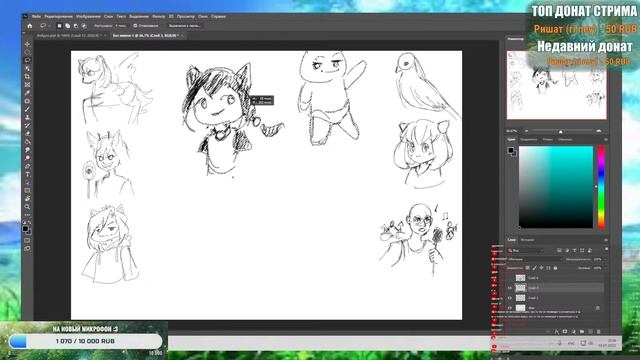This screenshot has width=640, height=360.
Task: Select the Type (T) tool
Action: (x=27, y=175)
